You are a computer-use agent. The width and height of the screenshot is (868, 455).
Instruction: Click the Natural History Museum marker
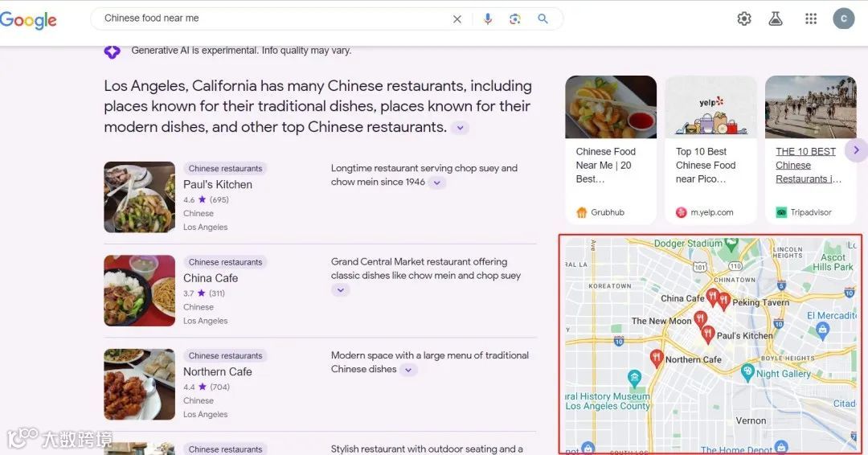[x=634, y=379]
